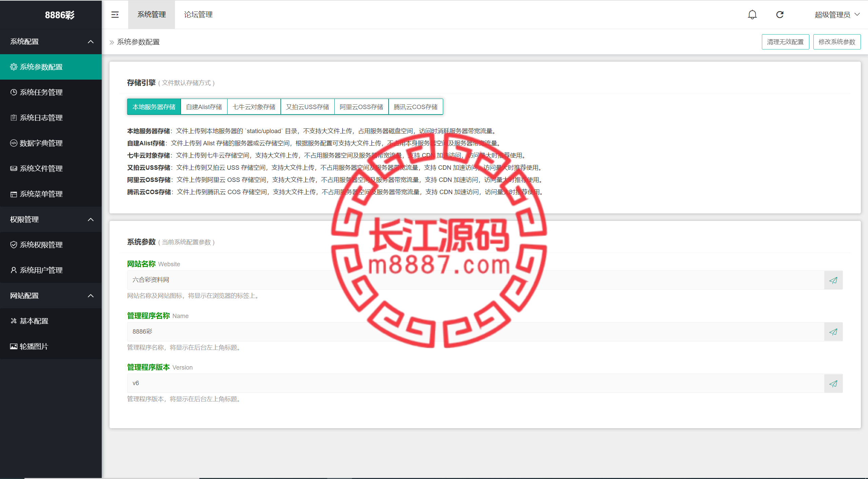The image size is (868, 479).
Task: Toggle the sidebar collapse hamburger icon
Action: point(115,15)
